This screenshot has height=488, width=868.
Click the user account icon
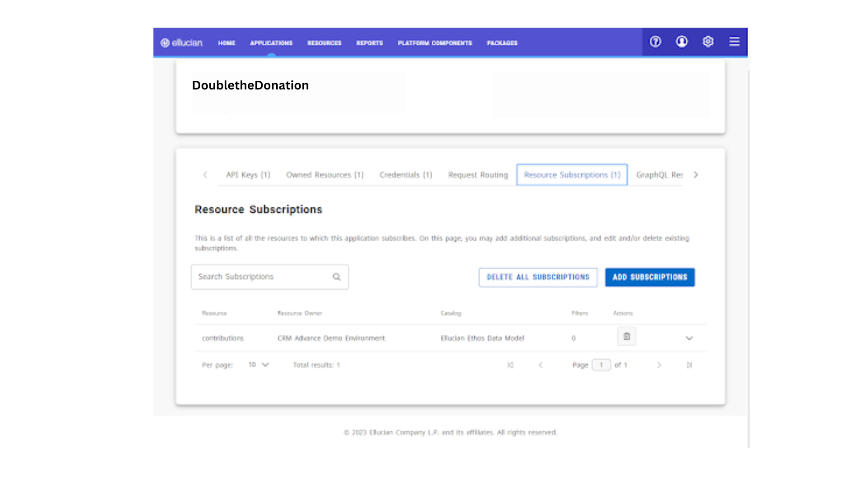point(681,42)
